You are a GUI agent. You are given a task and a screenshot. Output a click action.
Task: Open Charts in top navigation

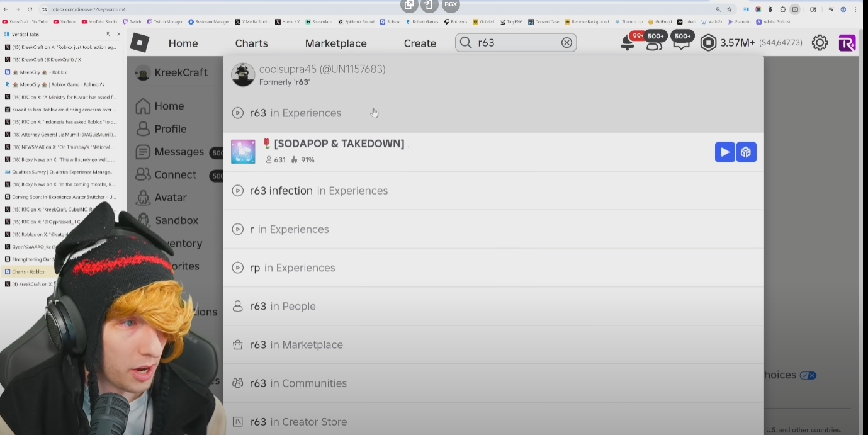click(251, 43)
